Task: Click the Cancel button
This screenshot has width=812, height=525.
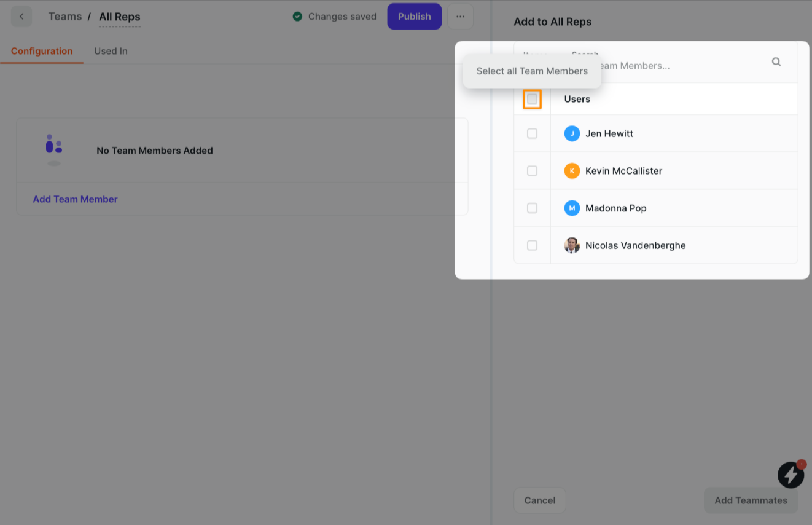Action: [539, 500]
